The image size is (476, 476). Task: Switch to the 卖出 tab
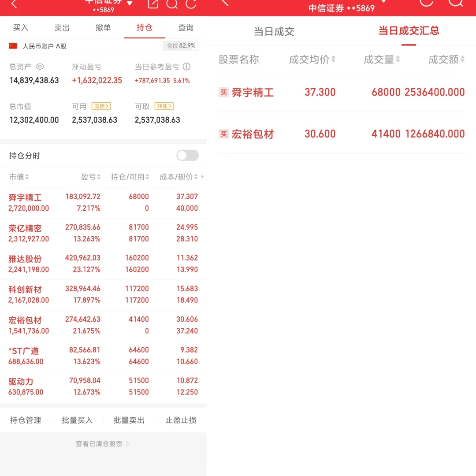tap(61, 27)
